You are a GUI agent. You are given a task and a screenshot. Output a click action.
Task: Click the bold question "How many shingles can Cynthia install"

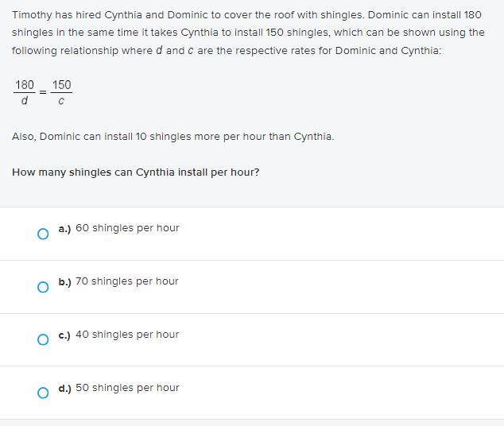pyautogui.click(x=136, y=172)
